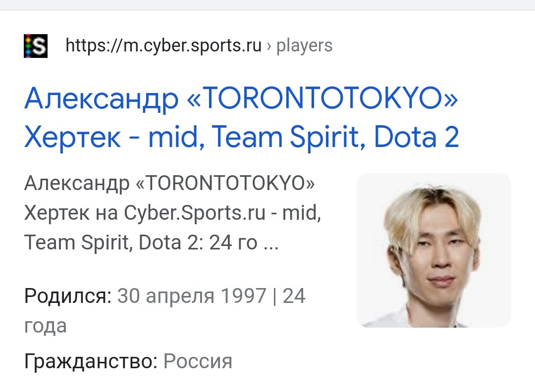
Task: Click "Хертек" in the blue title
Action: [x=72, y=137]
